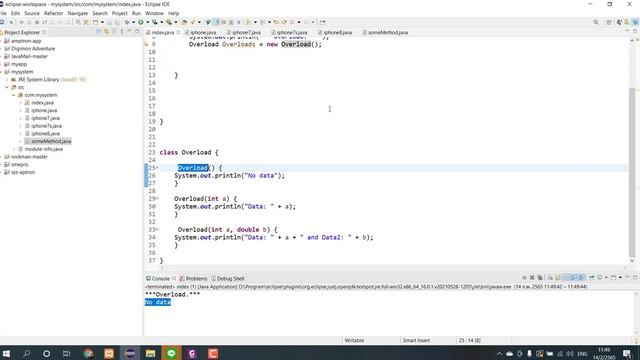640x360 pixels.
Task: Open the green LINE app on taskbar
Action: click(171, 353)
